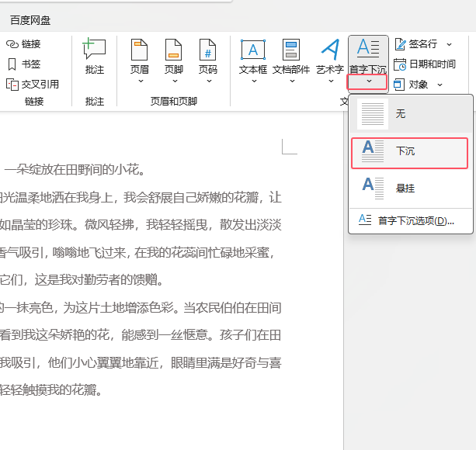Expand the 艺术字 dropdown arrow
Screen dimensions: 476x450
click(x=331, y=81)
